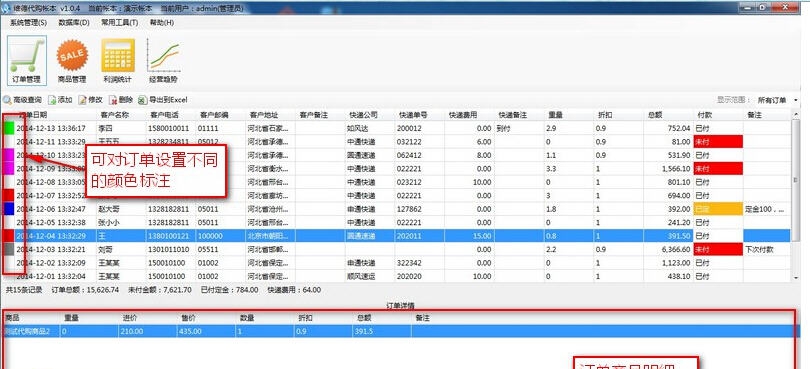
Task: Open 订单管理 shopping cart module
Action: (27, 60)
